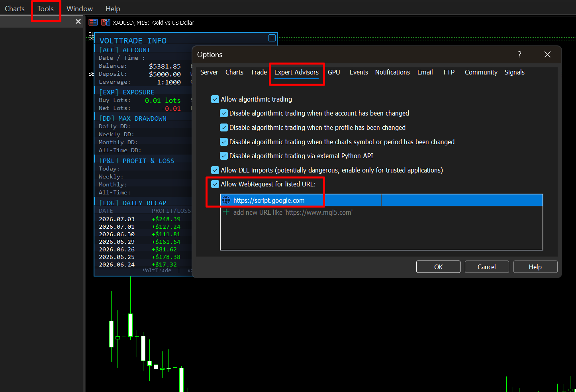The image size is (576, 392).
Task: Click the globe icon next to script.google.com
Action: (226, 200)
